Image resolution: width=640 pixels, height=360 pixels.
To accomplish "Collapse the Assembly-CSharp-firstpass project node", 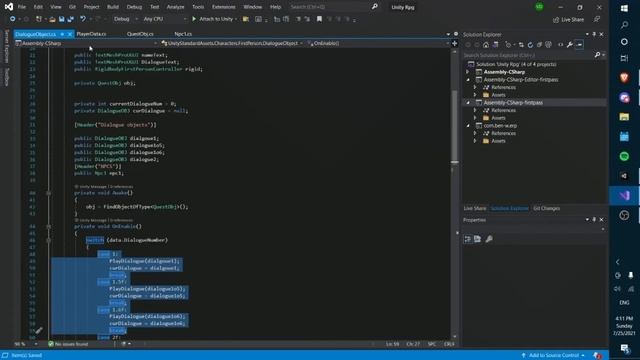I will pos(468,102).
